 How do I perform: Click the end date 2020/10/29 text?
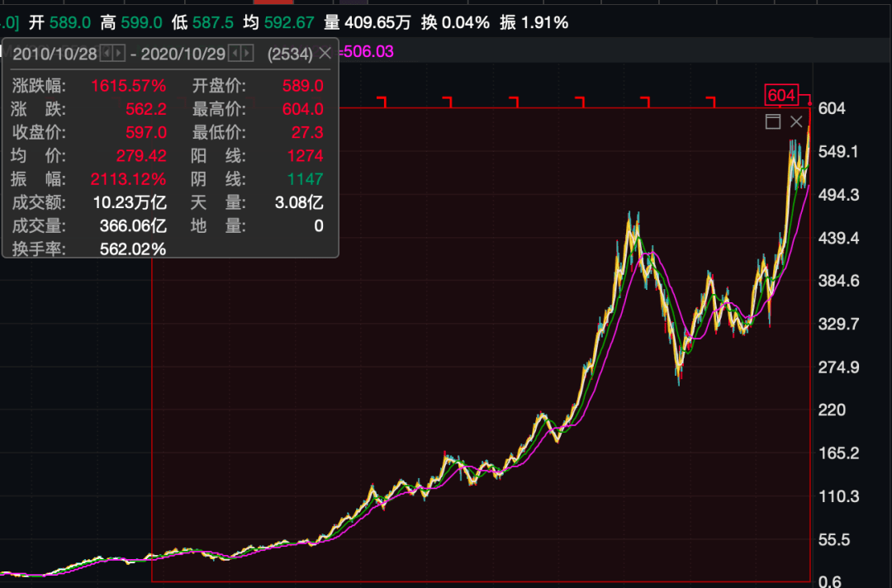(x=183, y=54)
